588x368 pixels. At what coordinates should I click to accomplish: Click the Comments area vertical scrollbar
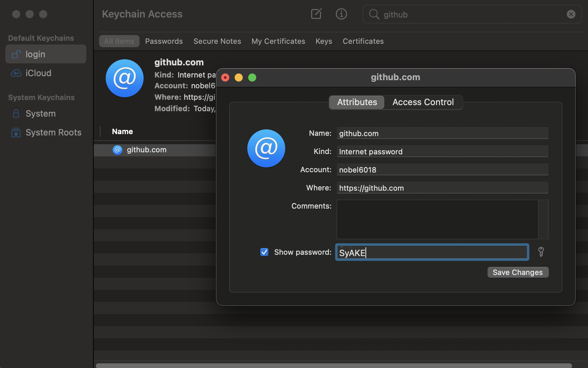(543, 219)
